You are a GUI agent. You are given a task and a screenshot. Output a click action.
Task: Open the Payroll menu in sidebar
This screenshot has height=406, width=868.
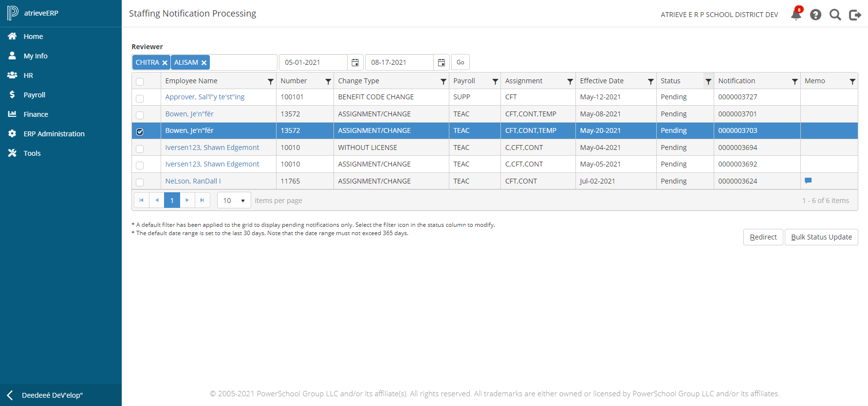tap(34, 95)
